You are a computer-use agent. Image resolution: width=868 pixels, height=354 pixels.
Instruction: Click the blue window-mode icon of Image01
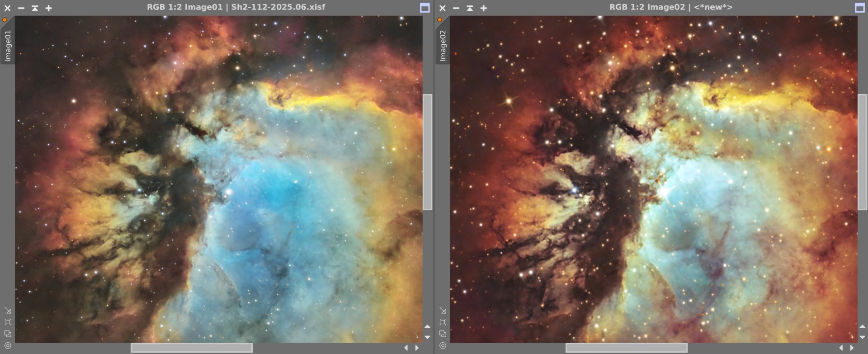425,8
